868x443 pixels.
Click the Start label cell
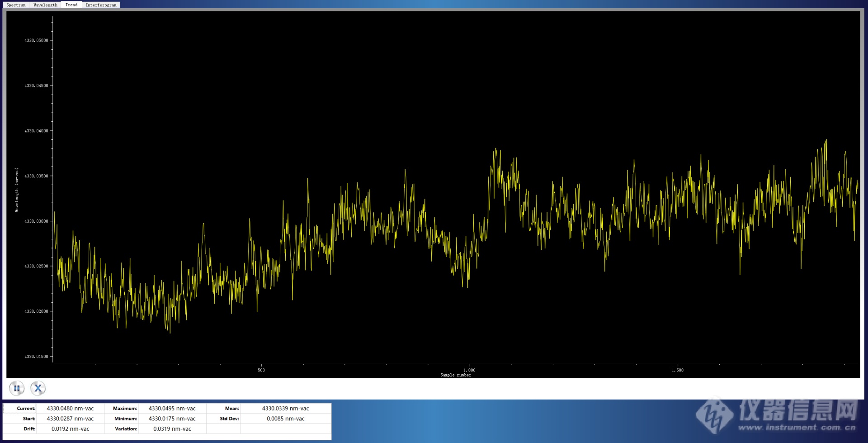click(x=20, y=419)
